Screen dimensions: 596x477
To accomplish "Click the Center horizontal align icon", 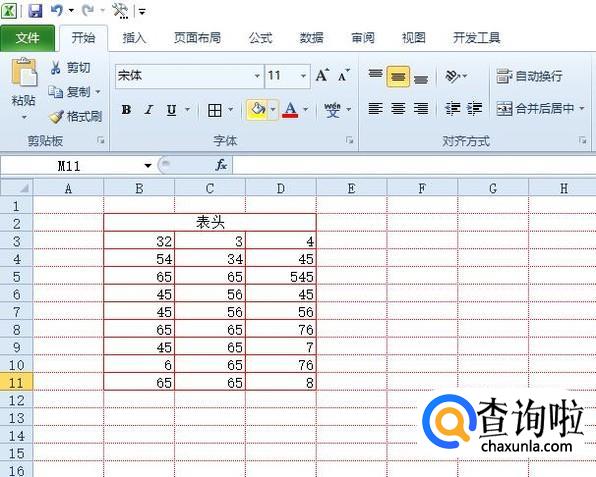I will 398,109.
